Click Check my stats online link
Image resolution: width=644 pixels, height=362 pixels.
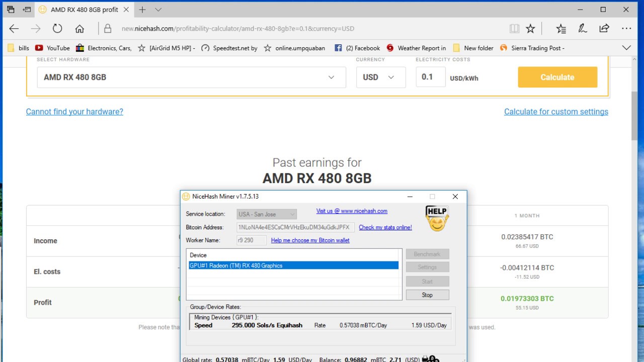click(x=385, y=227)
